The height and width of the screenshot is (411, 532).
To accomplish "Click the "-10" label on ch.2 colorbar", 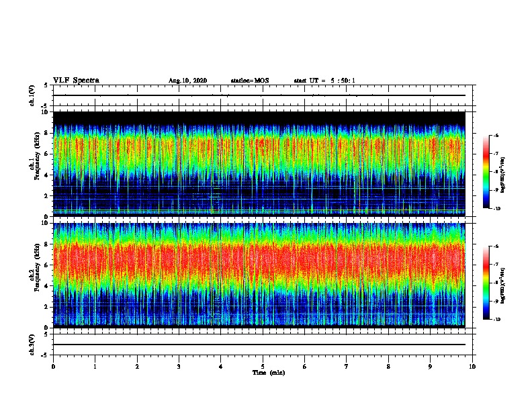I will click(497, 320).
